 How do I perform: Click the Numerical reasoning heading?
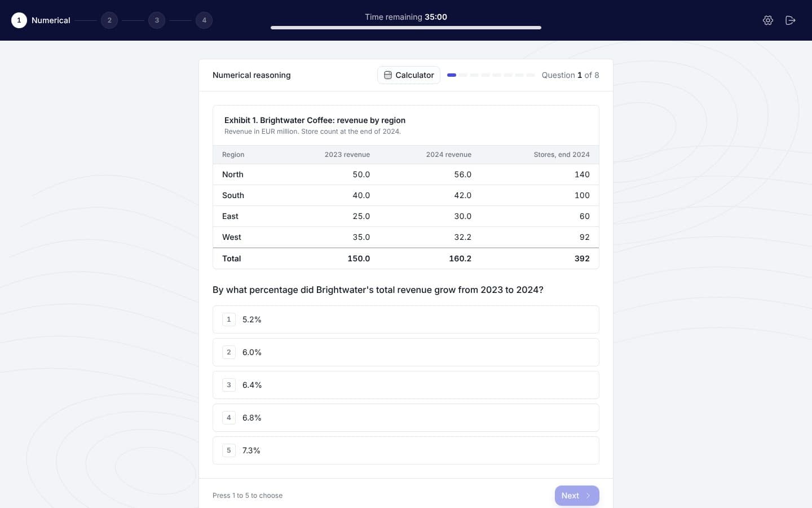tap(251, 75)
